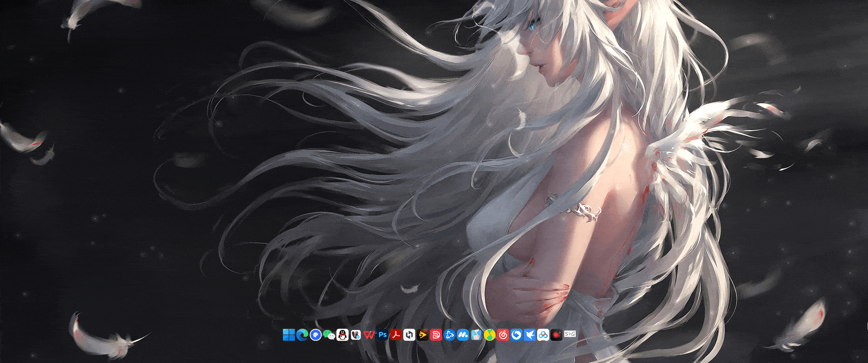Open WeChat from the taskbar
The height and width of the screenshot is (363, 868).
point(329,335)
